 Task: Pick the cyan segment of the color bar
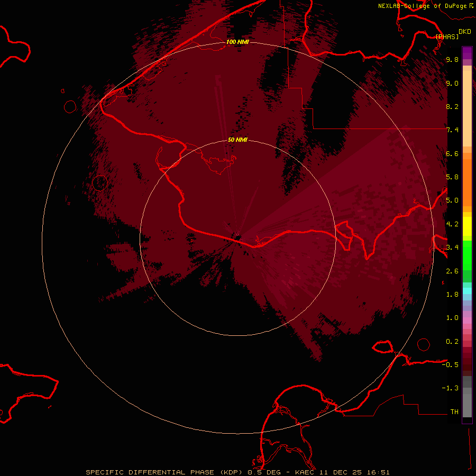(x=467, y=291)
